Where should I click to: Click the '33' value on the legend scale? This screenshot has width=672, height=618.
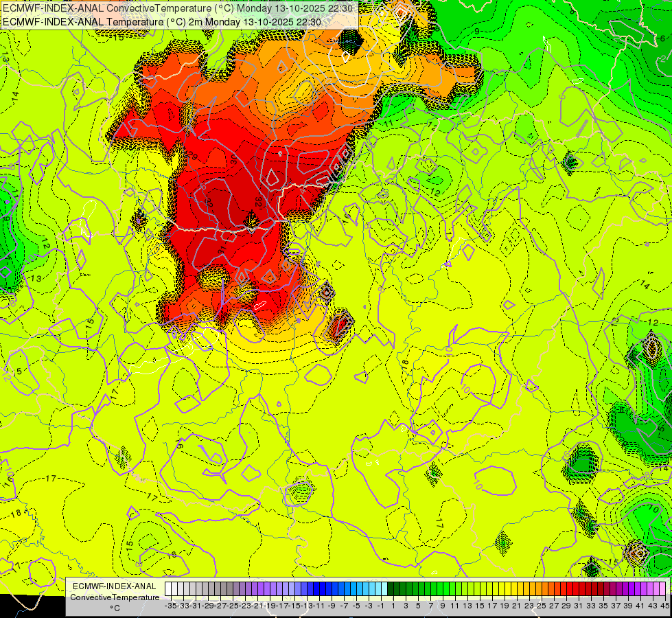pyautogui.click(x=591, y=606)
